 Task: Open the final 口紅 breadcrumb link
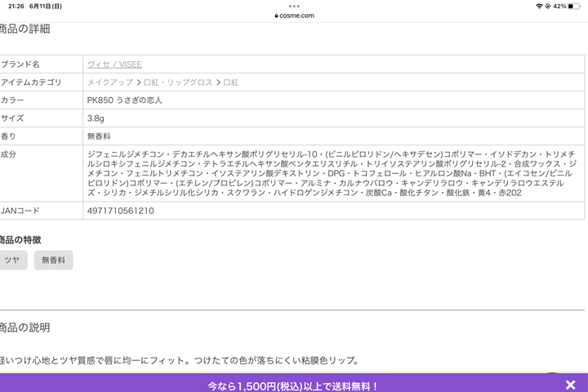[230, 82]
